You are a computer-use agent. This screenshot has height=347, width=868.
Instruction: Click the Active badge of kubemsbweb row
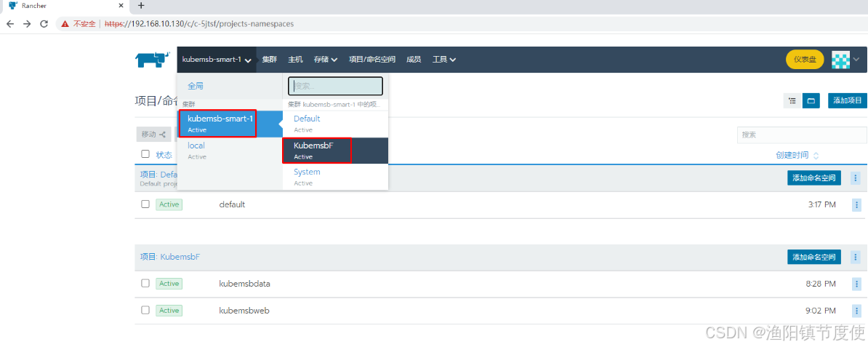(169, 310)
